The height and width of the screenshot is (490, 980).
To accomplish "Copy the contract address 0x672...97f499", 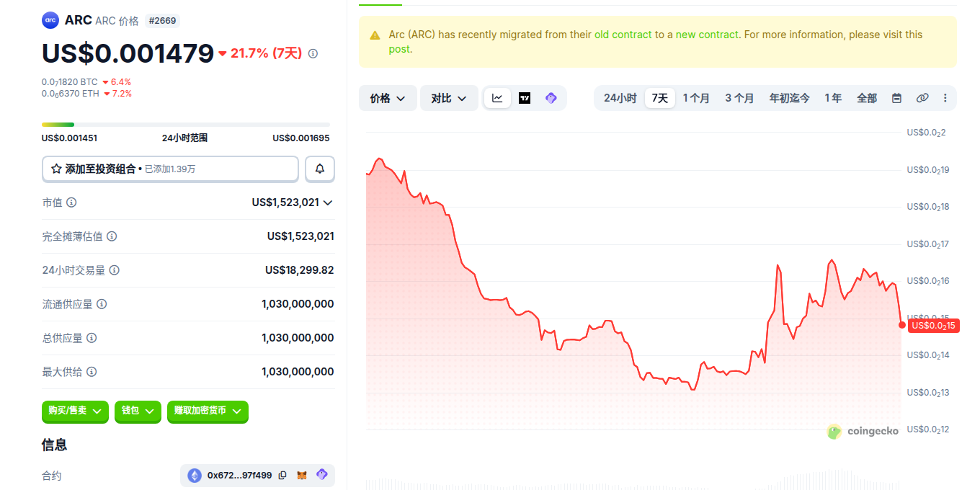I will point(282,475).
